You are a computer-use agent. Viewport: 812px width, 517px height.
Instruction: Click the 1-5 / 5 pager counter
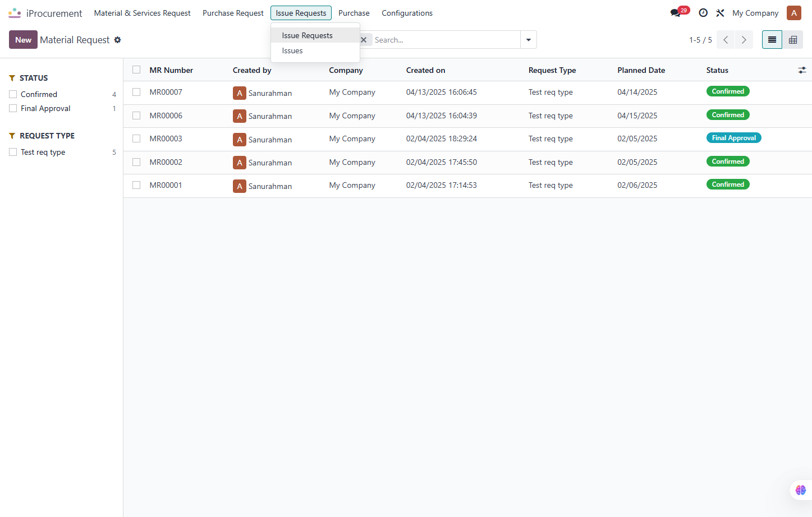700,40
